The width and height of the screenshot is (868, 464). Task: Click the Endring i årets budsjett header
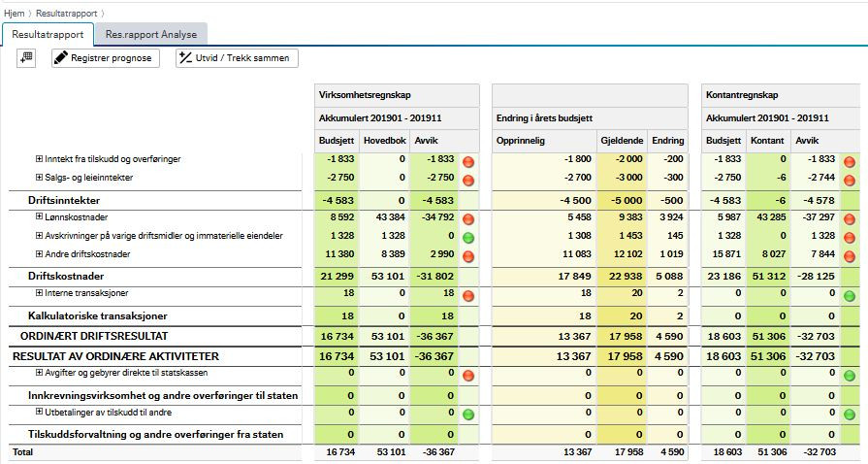tap(590, 118)
